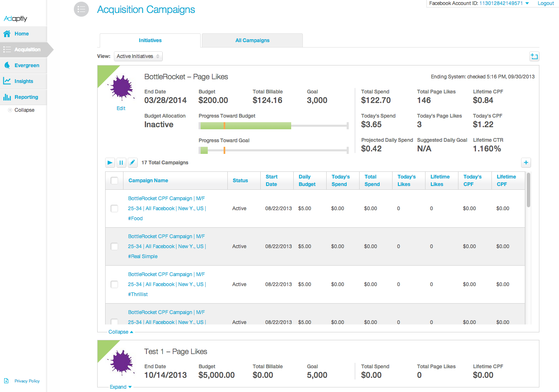Click the '17 Total Campaigns' text
Viewport: 559px width, 392px height.
[x=165, y=163]
